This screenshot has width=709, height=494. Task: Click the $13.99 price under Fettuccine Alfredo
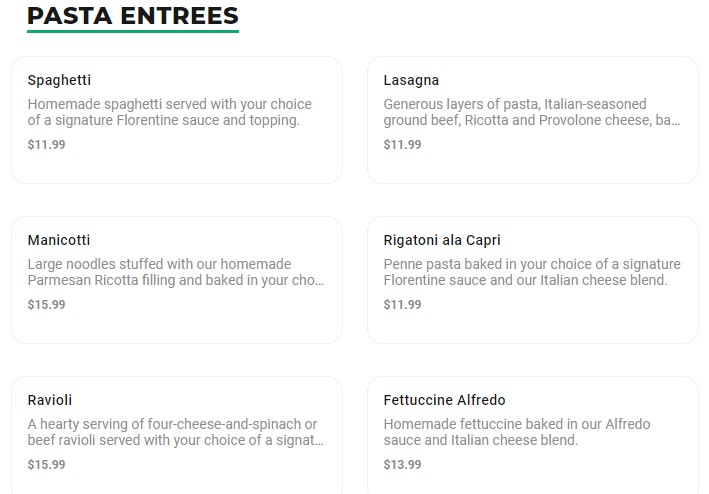(x=402, y=464)
